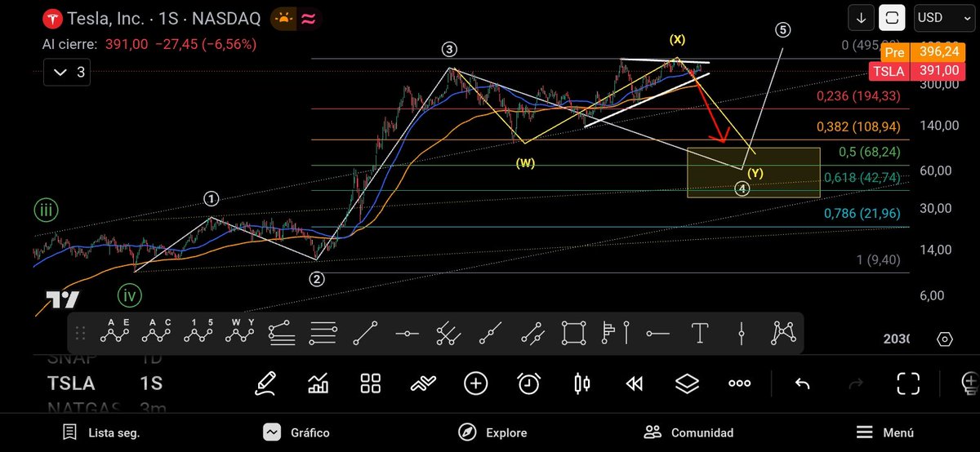Click the down arrow button near USD
Viewport: 980px width, 452px height.
[x=861, y=17]
